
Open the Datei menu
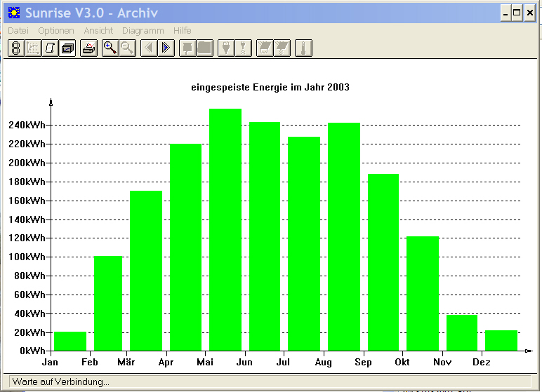[x=18, y=31]
